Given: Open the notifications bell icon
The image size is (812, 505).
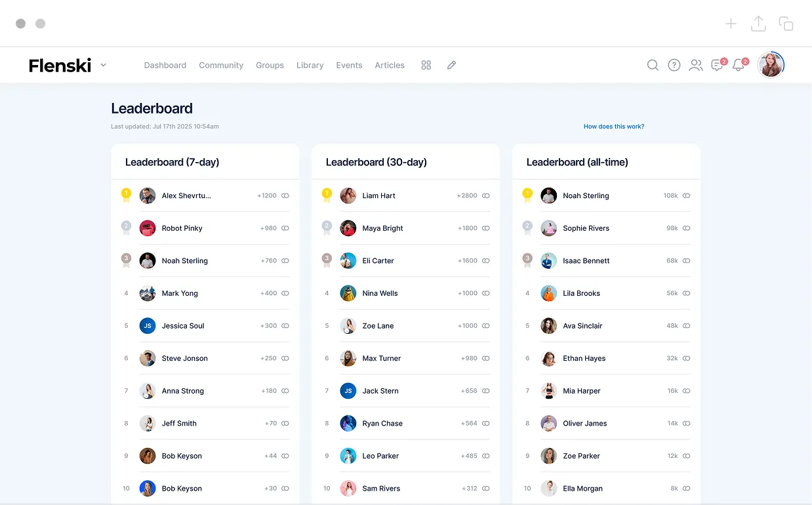Looking at the screenshot, I should tap(739, 65).
